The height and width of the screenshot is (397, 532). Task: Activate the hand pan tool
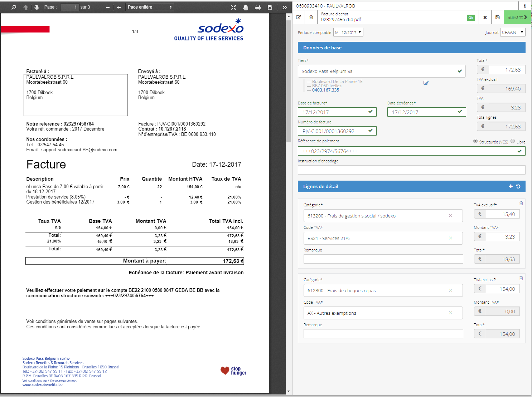[x=246, y=7]
